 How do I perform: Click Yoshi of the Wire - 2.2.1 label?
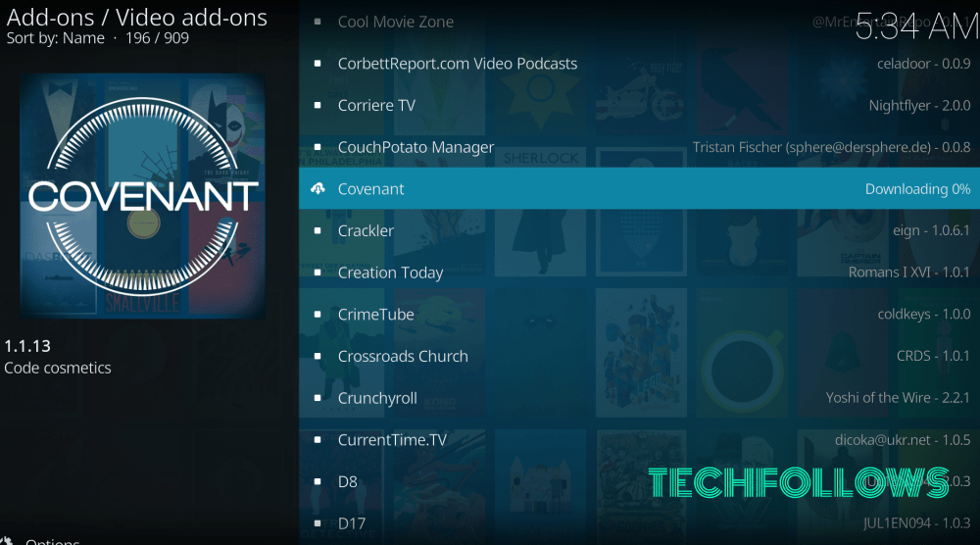pos(898,398)
